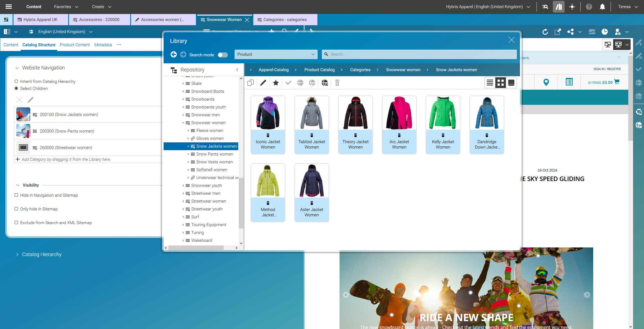The width and height of the screenshot is (644, 329).
Task: Switch Library results to large tile view
Action: 511,82
